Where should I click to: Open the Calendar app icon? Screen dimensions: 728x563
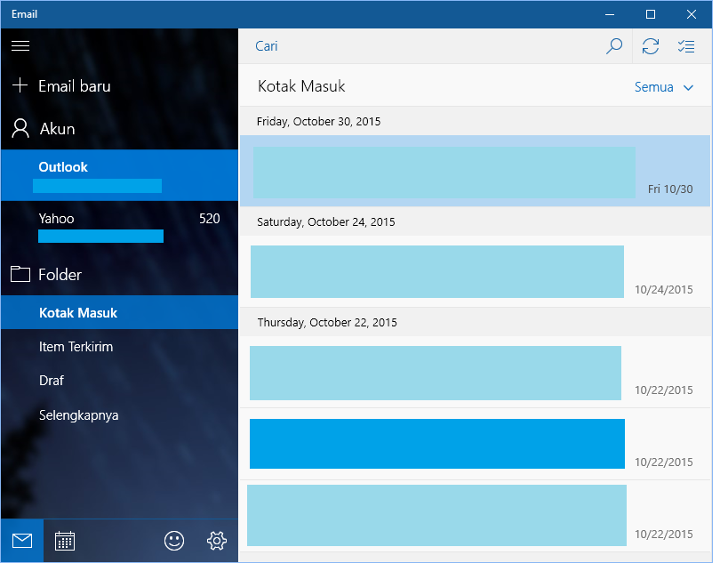pyautogui.click(x=65, y=540)
